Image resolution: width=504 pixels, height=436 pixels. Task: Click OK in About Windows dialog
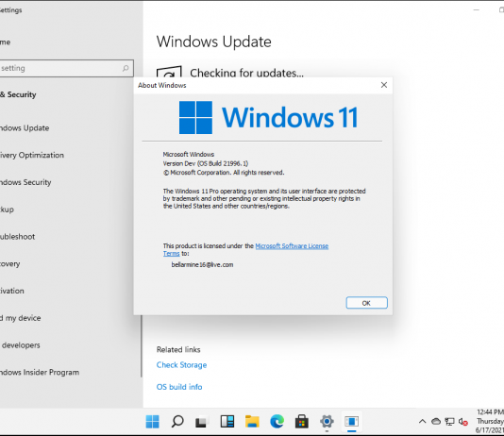pos(366,303)
